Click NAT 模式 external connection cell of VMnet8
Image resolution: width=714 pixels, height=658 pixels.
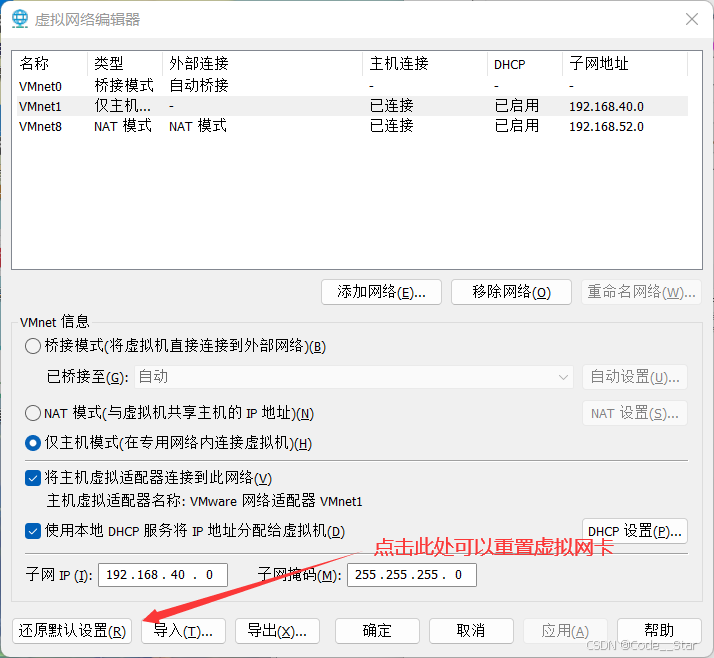(198, 126)
